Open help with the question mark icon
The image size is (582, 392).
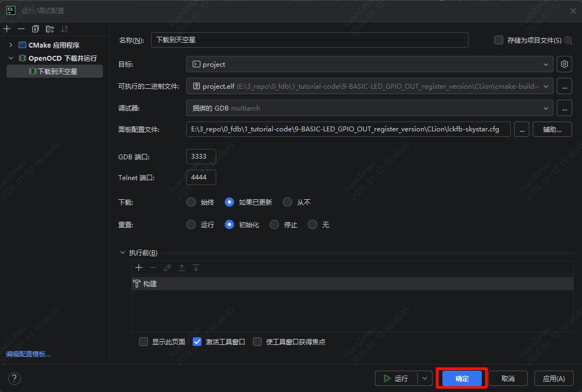pyautogui.click(x=14, y=378)
